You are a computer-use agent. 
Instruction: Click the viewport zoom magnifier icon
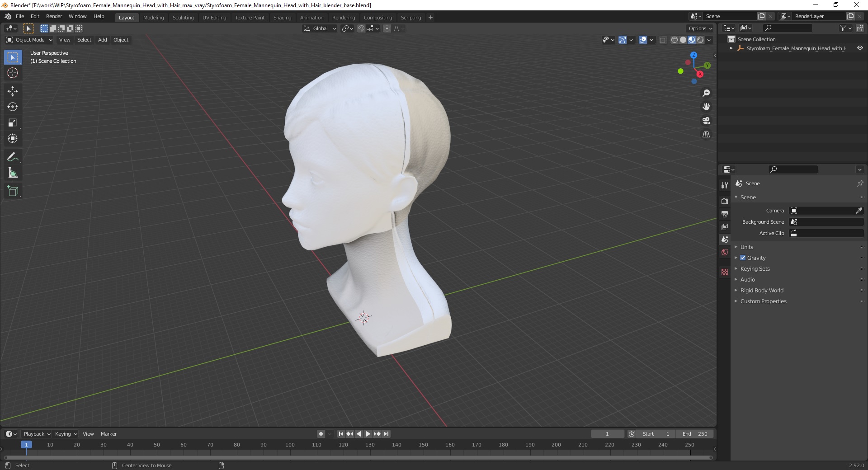706,93
